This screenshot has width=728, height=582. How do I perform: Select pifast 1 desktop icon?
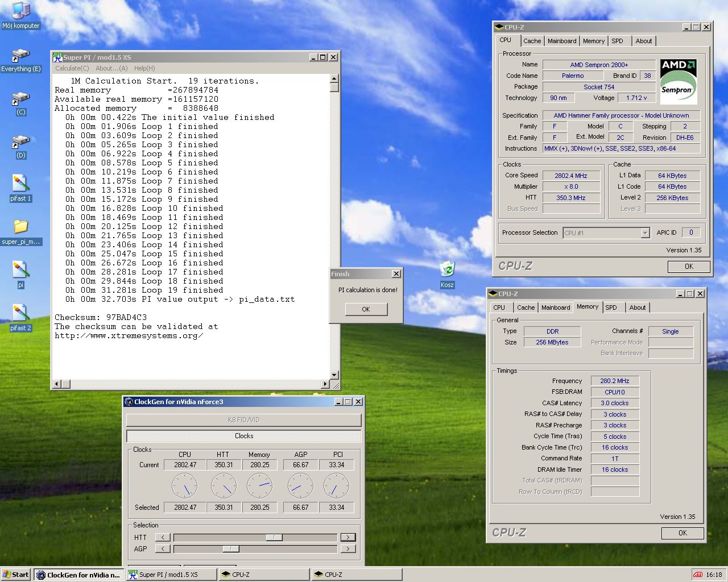click(x=20, y=189)
